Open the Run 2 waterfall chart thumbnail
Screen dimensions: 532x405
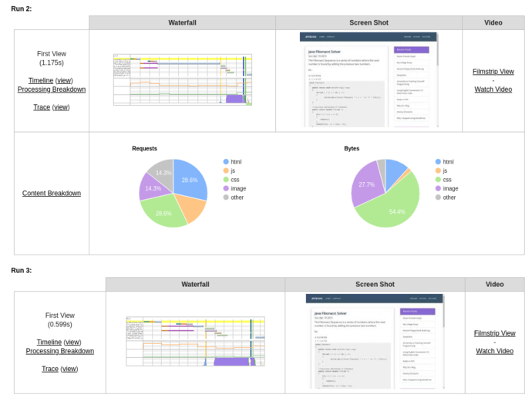(183, 79)
